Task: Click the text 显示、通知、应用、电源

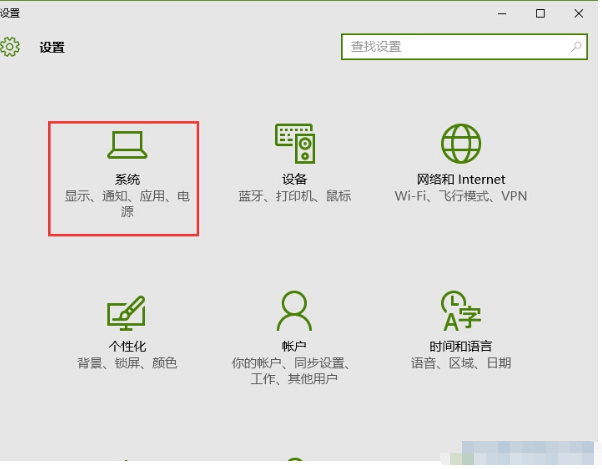Action: 127,204
